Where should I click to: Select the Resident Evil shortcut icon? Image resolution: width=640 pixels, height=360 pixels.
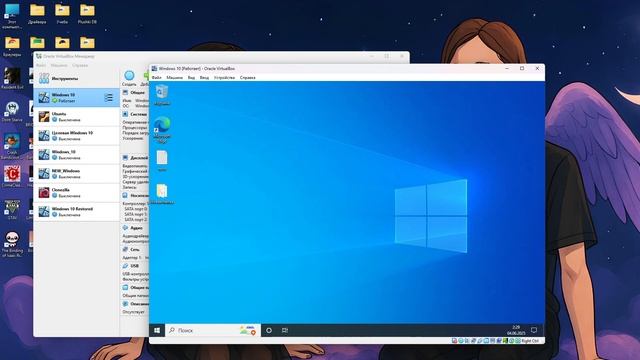[x=12, y=79]
